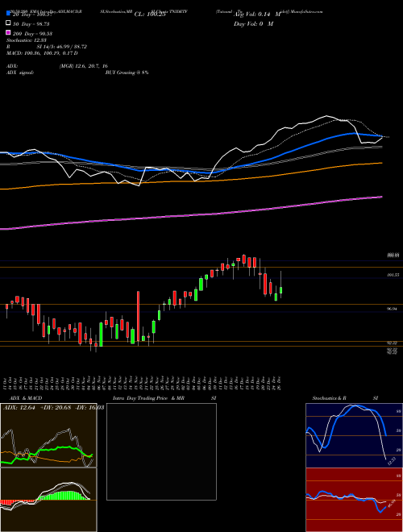The image size is (403, 532).
Task: Click the '12.33' label on the Stochastics chart
Action: pos(392,461)
